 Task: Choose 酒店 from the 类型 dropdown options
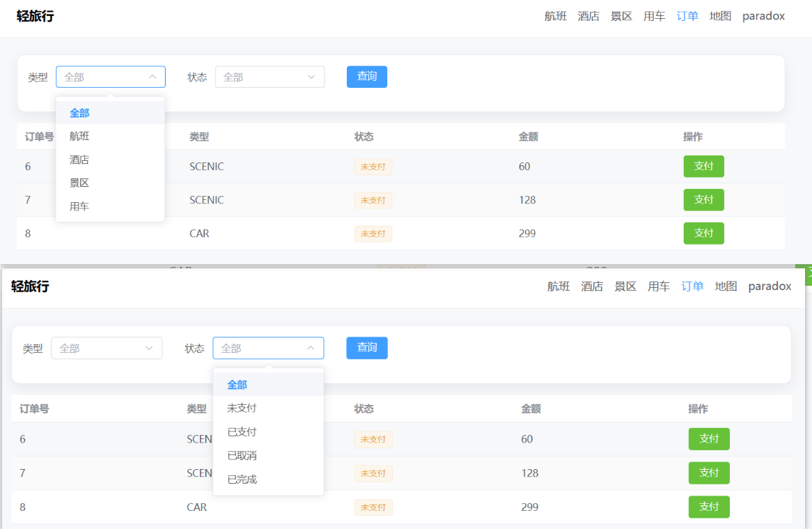[79, 160]
